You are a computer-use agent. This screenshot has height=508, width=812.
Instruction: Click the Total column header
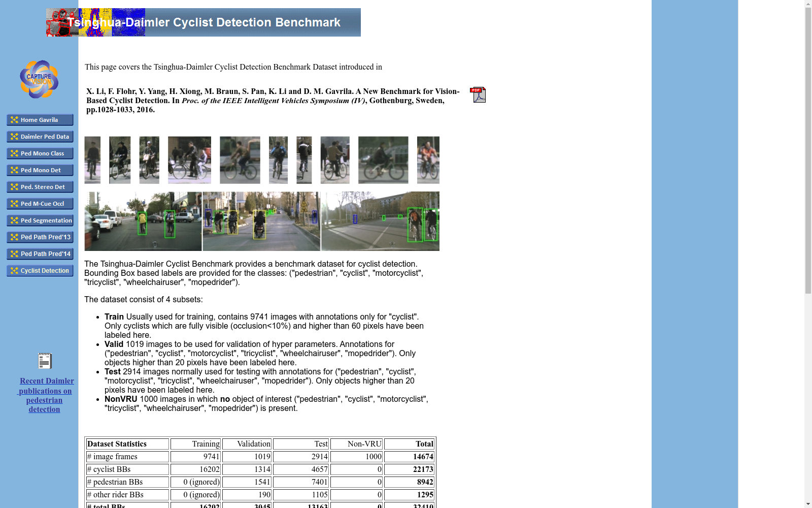pos(409,444)
